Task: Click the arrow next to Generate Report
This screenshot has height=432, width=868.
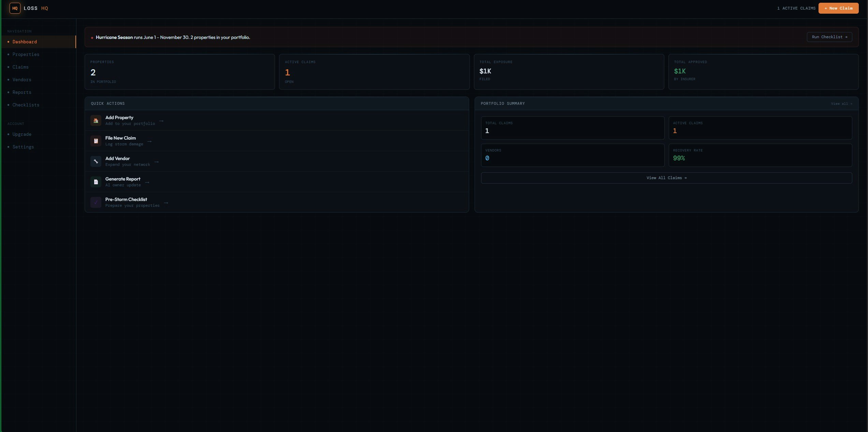Action: tap(147, 182)
